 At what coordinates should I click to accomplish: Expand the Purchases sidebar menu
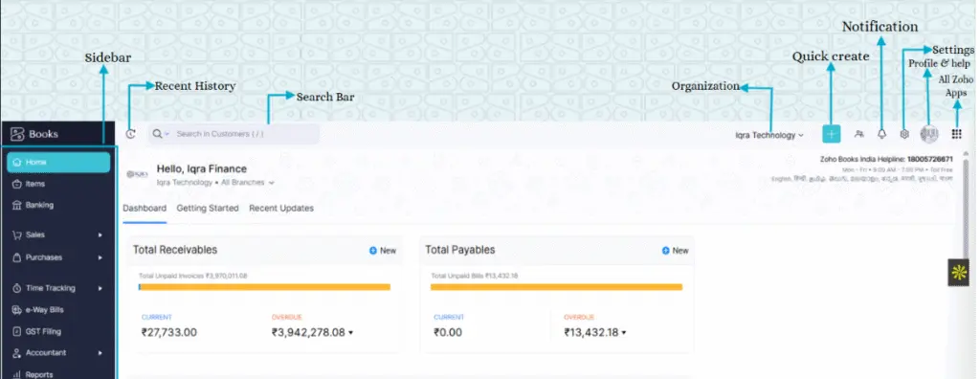58,257
